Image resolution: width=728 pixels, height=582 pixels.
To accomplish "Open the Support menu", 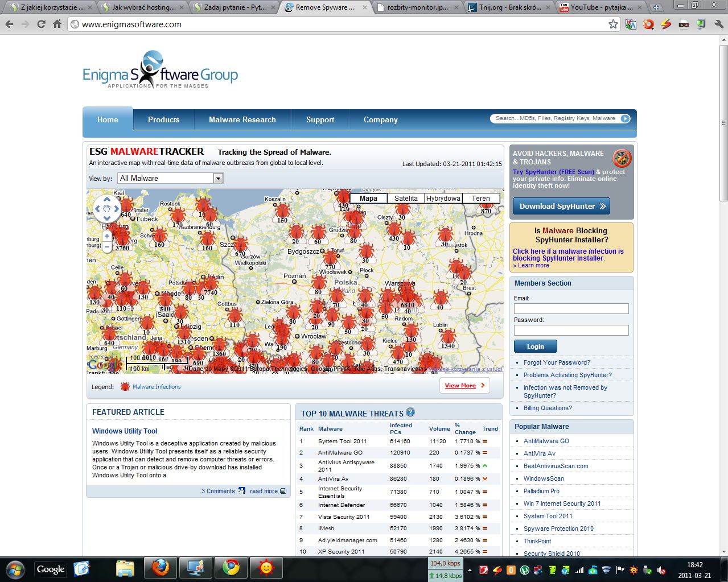I will point(320,119).
